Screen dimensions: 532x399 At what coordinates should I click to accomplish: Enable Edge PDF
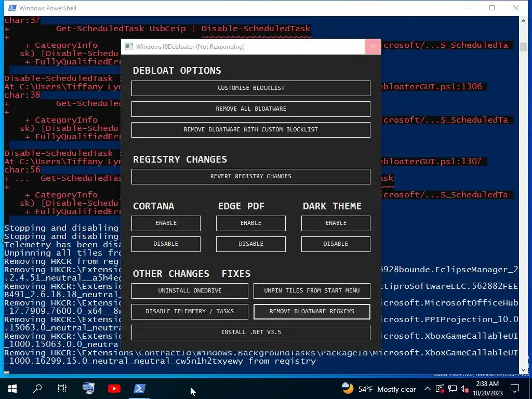tap(251, 223)
